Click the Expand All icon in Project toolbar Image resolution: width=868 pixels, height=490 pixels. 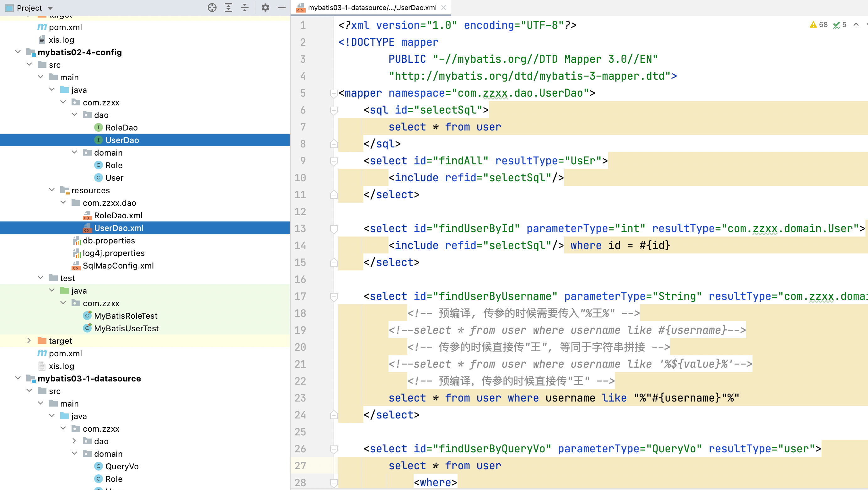[x=228, y=8]
